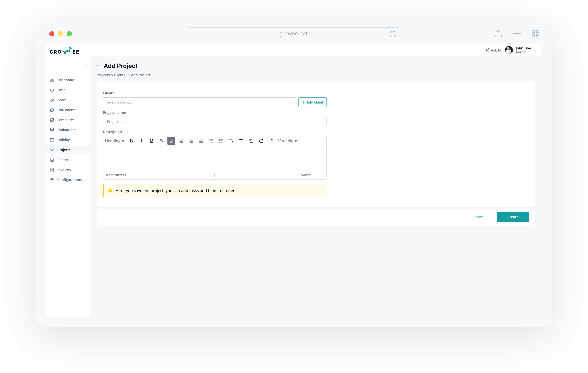The image size is (588, 373).
Task: Click the Create button
Action: [x=513, y=217]
